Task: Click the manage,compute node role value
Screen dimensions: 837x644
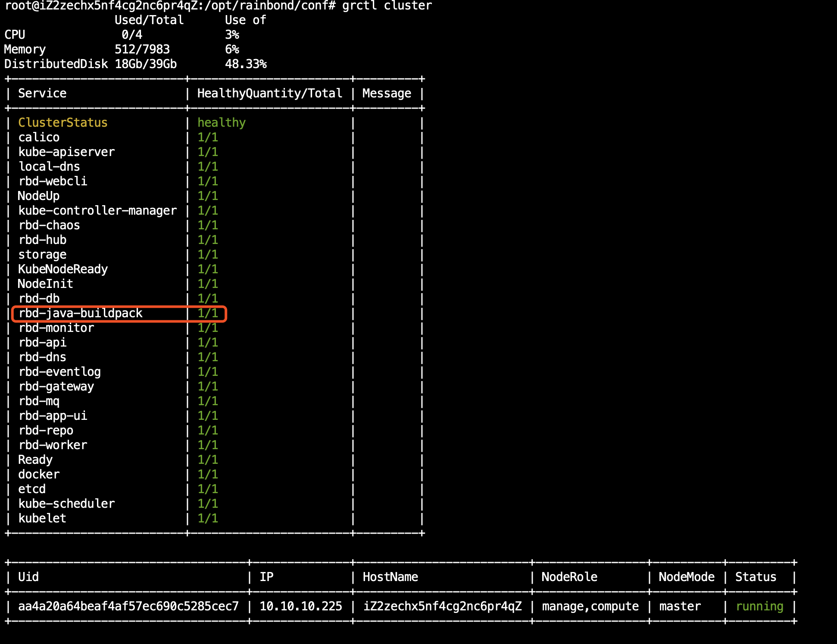Action: 590,606
